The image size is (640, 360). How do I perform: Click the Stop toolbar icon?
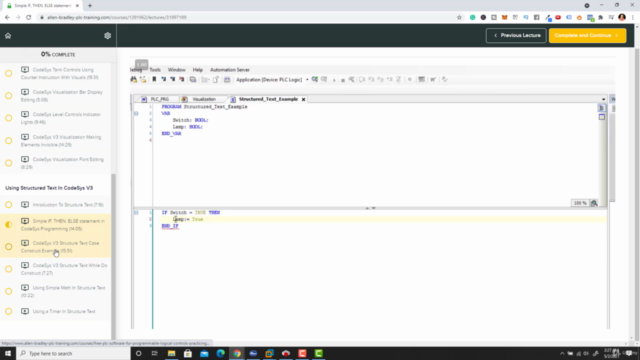(343, 80)
